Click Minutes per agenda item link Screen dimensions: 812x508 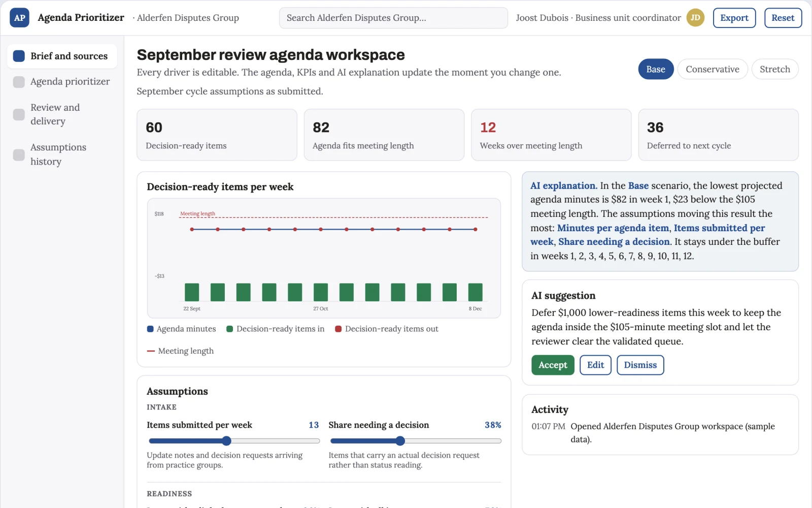[x=613, y=228]
